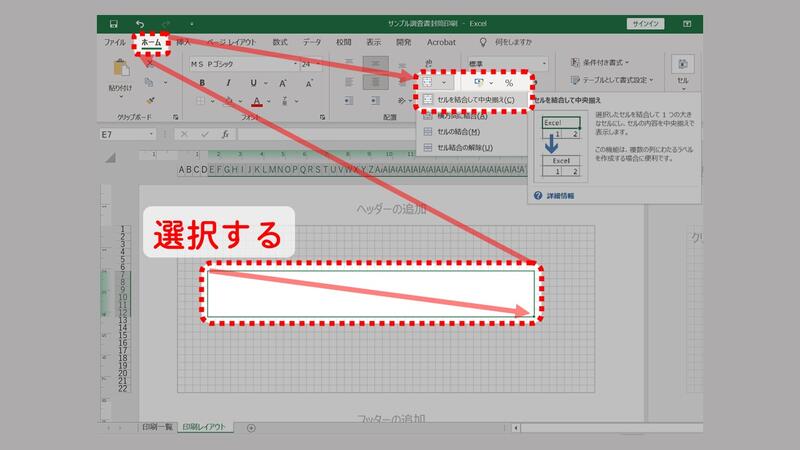This screenshot has height=450, width=800.
Task: Open the Acrobat ribbon tab
Action: pos(441,42)
